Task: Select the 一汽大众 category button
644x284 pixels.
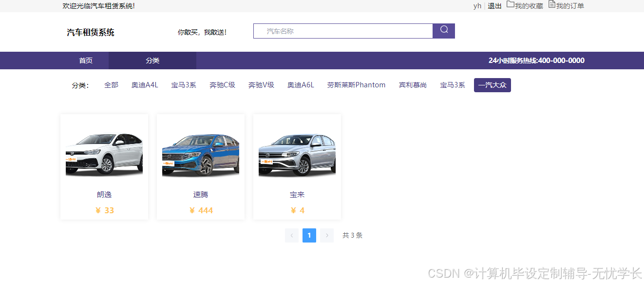Action: coord(492,85)
